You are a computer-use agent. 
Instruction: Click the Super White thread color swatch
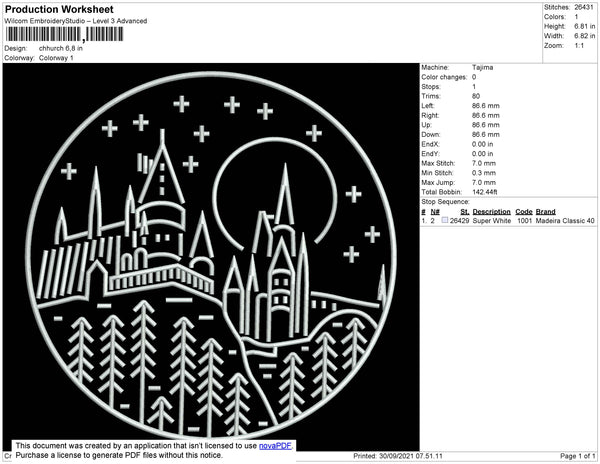[x=445, y=220]
